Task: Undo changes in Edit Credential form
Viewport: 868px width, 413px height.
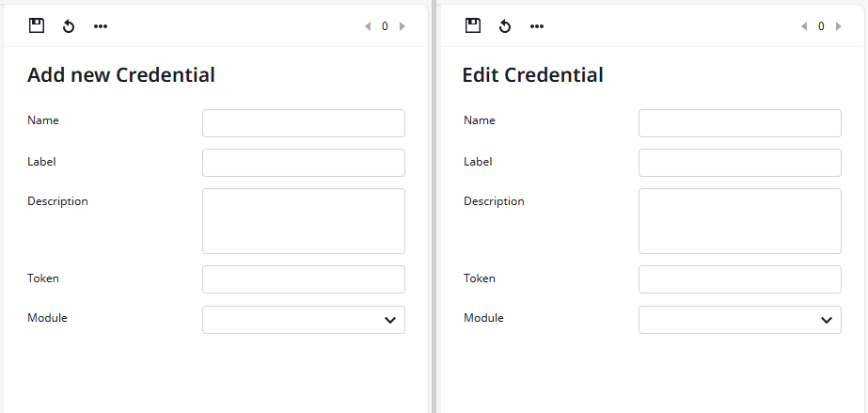Action: [x=505, y=26]
